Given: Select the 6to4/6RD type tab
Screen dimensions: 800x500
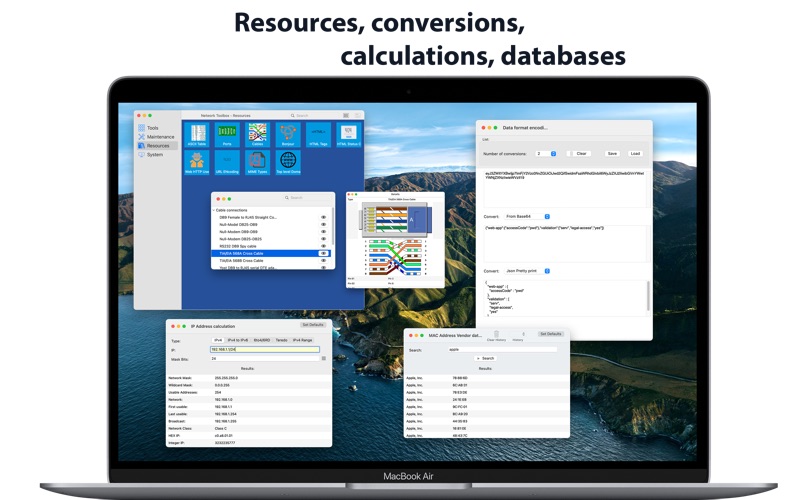Looking at the screenshot, I should click(x=262, y=340).
